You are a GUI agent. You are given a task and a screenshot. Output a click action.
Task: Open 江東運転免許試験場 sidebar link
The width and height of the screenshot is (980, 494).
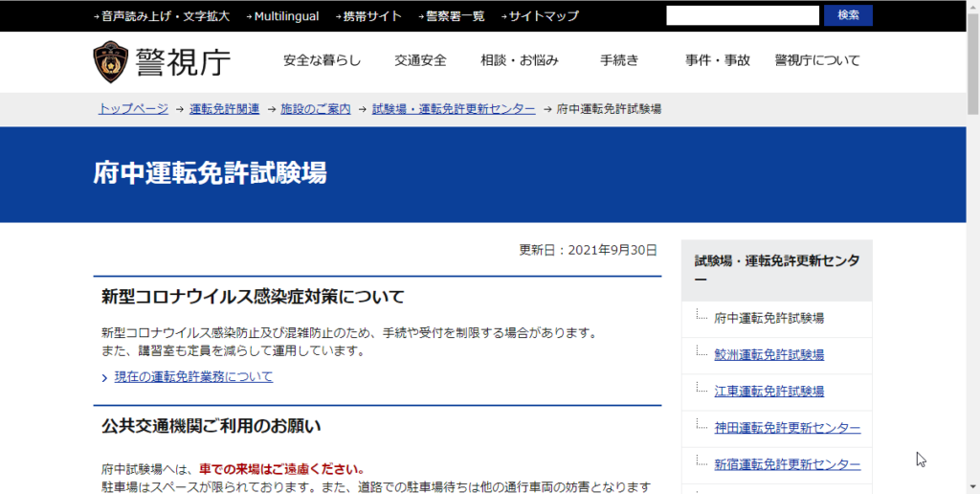click(768, 392)
